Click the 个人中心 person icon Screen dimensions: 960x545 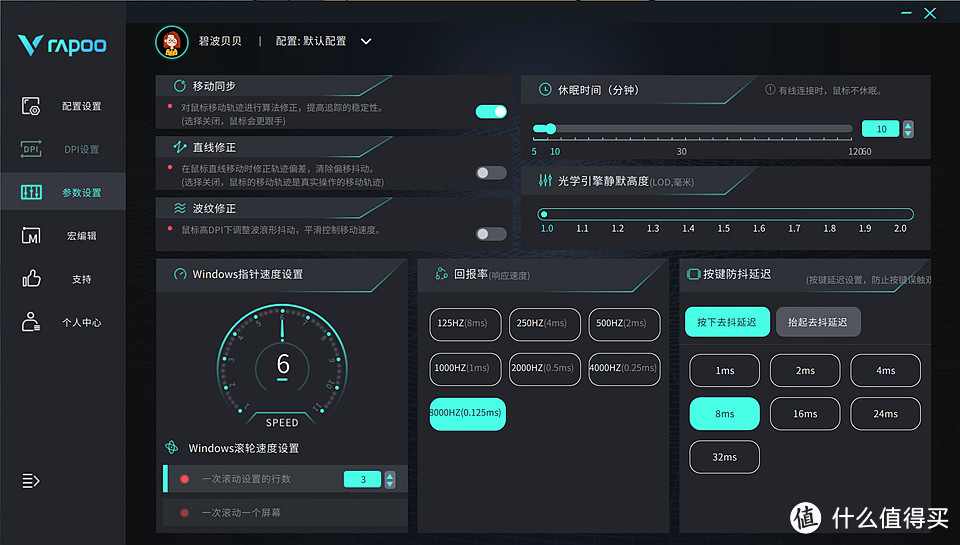click(31, 321)
